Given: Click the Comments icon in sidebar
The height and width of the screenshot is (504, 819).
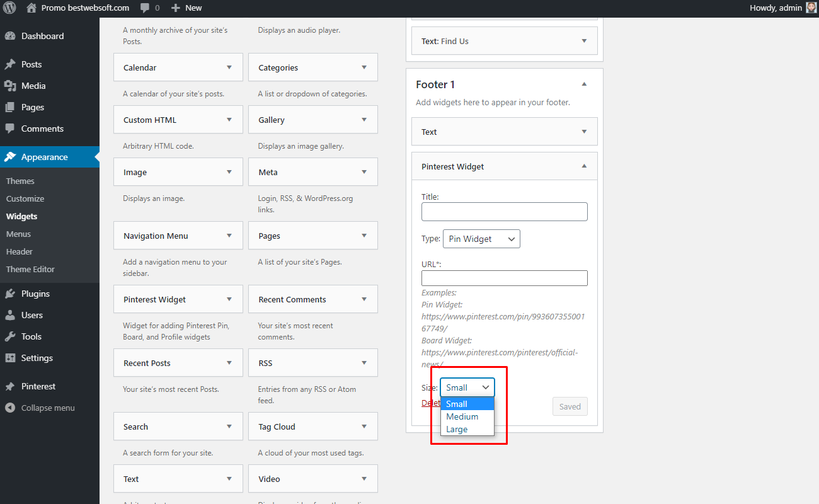Looking at the screenshot, I should (10, 129).
